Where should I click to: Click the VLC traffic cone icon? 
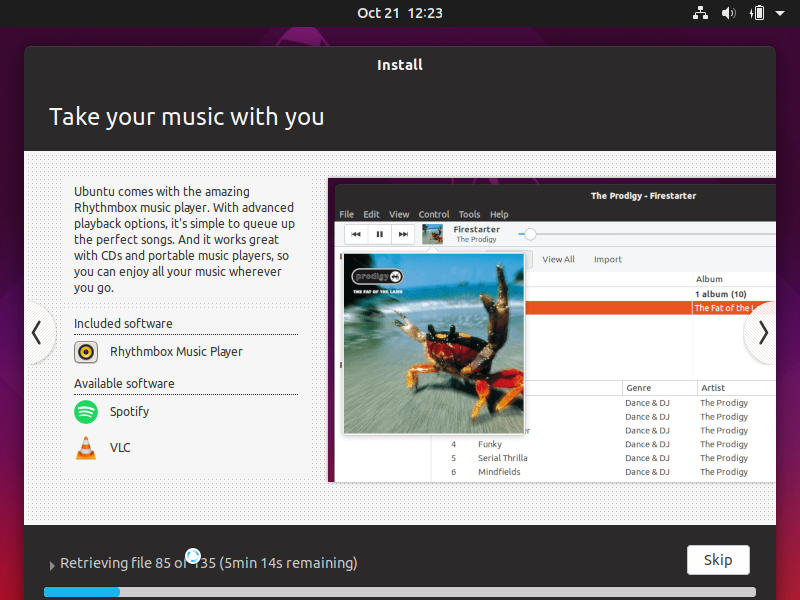86,448
